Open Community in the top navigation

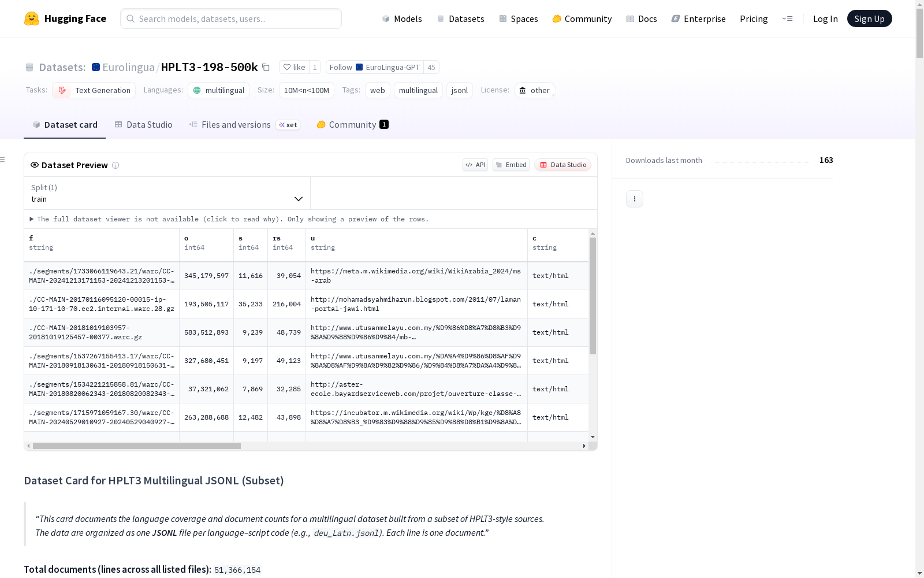click(582, 18)
